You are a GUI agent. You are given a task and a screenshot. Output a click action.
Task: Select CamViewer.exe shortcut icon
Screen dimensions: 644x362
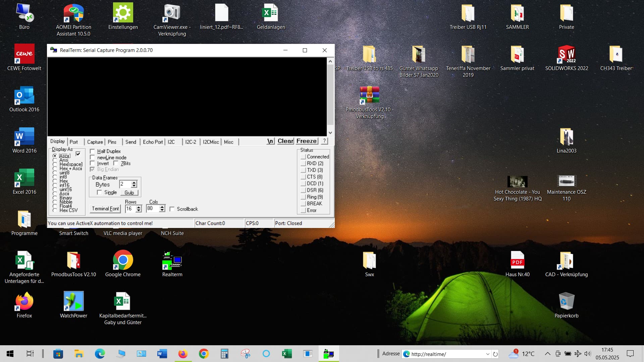172,20
